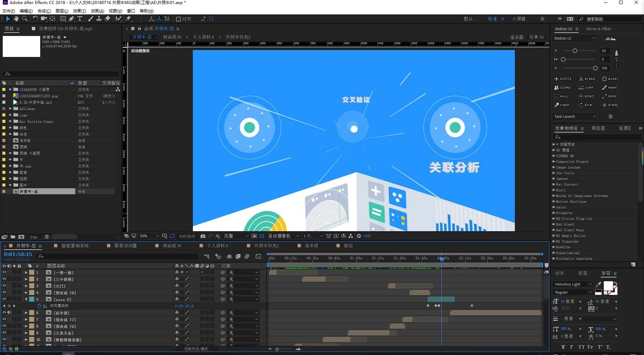Viewport: 644px width, 355px height.
Task: Hide layer 7 [预合成 77] with its eye
Action: (x=4, y=320)
